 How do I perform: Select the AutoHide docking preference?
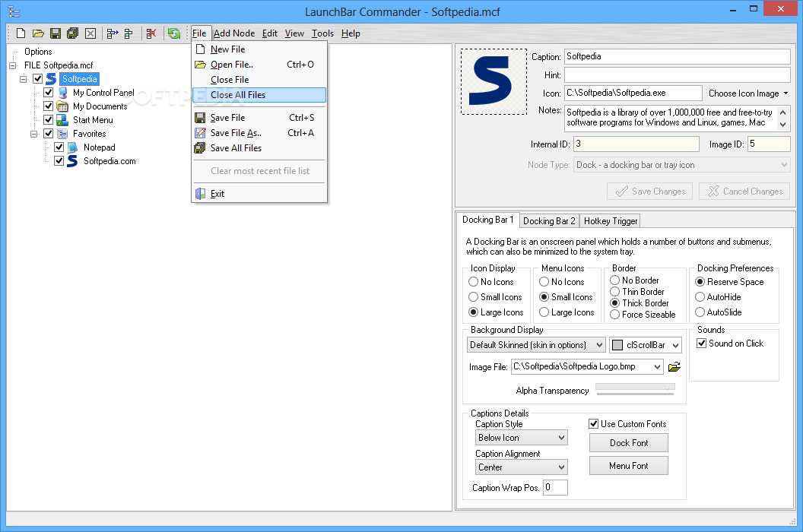pos(700,297)
